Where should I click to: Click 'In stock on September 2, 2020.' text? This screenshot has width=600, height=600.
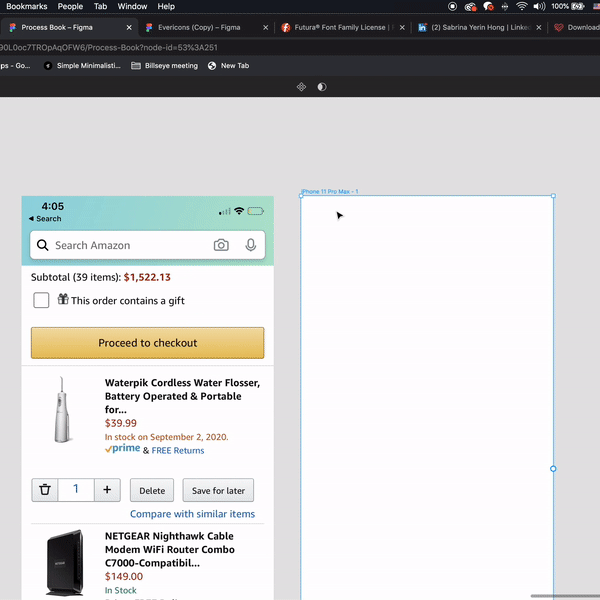166,437
